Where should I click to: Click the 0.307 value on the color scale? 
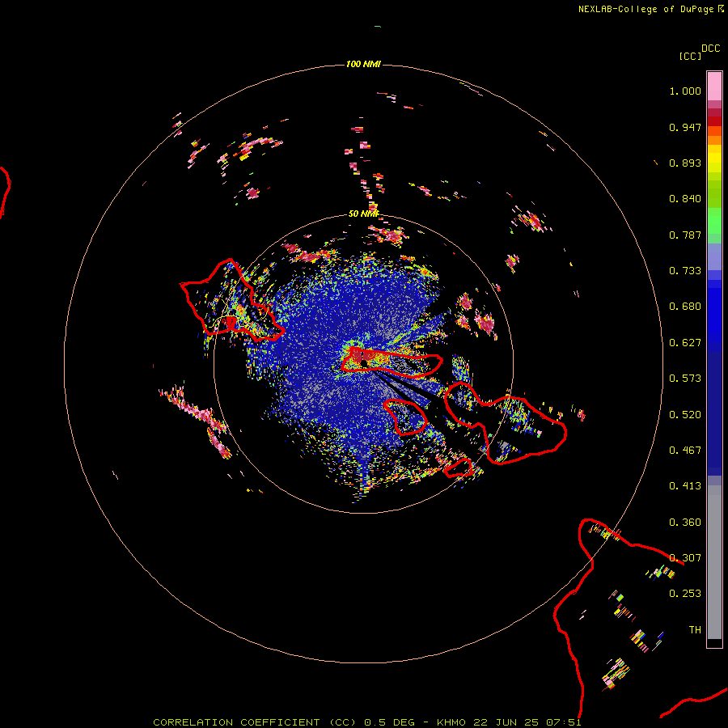pos(685,558)
